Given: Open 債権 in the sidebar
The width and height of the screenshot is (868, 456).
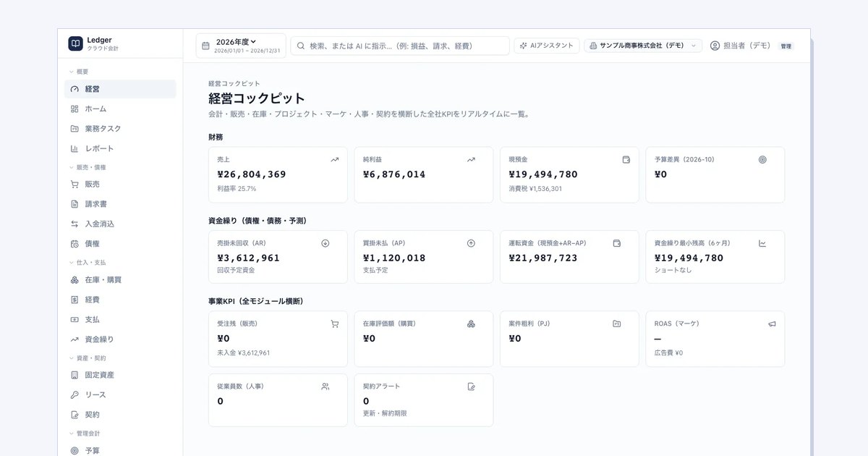Looking at the screenshot, I should click(120, 244).
